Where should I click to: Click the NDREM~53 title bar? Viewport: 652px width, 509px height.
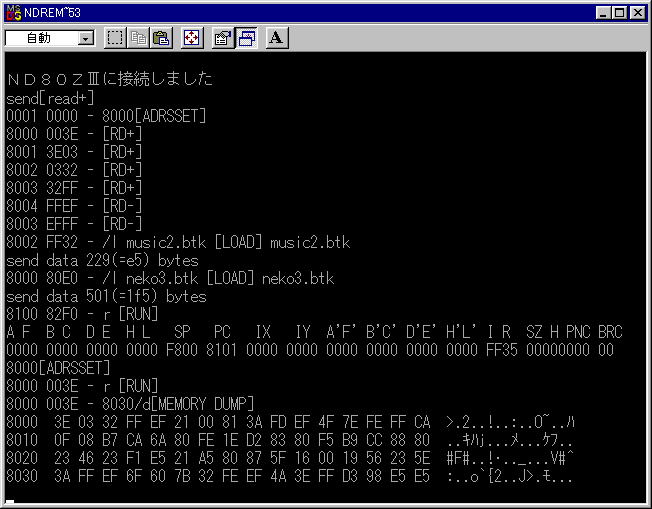324,13
